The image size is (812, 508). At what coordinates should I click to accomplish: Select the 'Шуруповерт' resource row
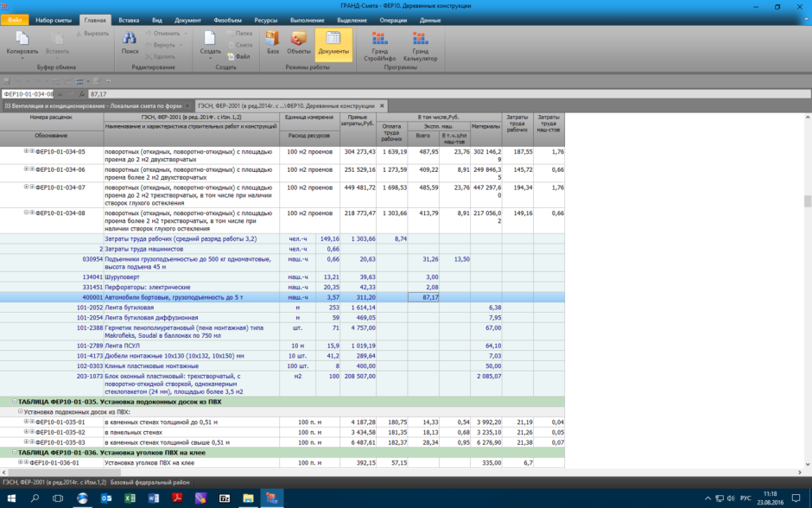tap(282, 277)
